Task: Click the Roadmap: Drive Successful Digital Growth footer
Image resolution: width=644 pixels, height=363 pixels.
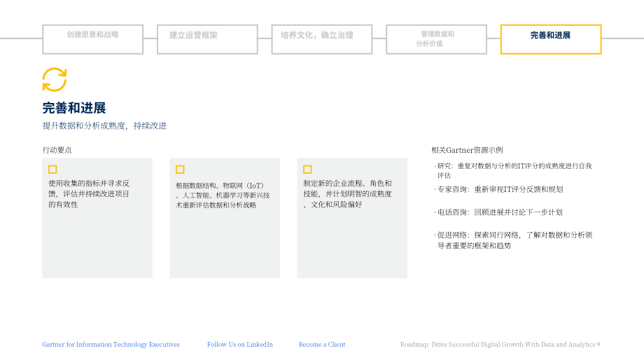Action: (500, 345)
